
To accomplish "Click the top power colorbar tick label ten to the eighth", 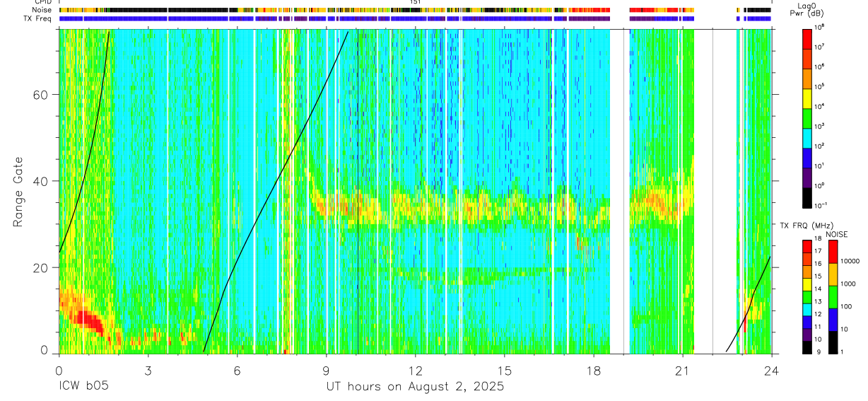I will pyautogui.click(x=819, y=28).
